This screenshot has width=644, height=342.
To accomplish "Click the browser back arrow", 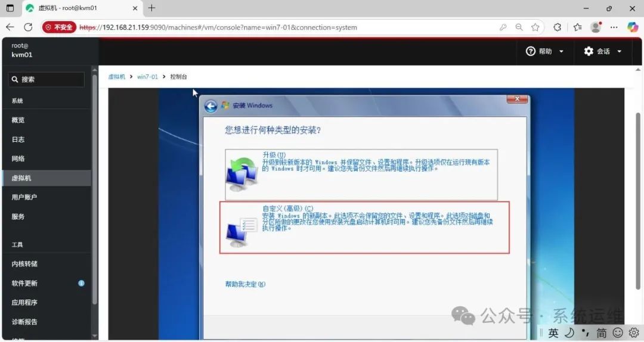I will point(10,27).
